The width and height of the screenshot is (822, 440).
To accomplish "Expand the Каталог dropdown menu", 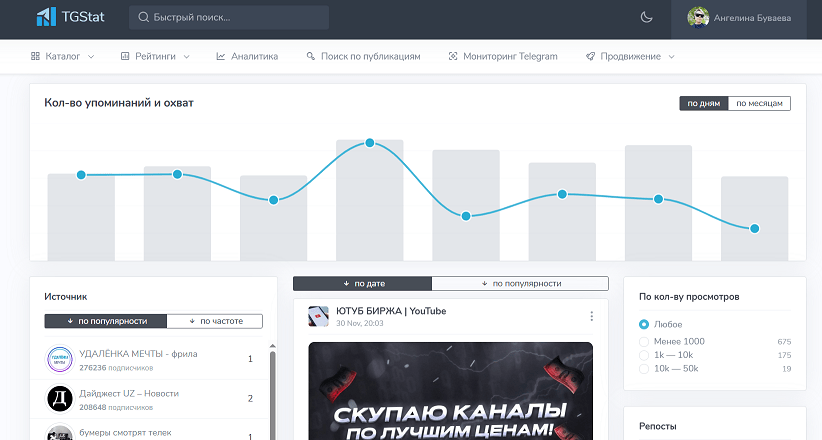I will click(91, 57).
